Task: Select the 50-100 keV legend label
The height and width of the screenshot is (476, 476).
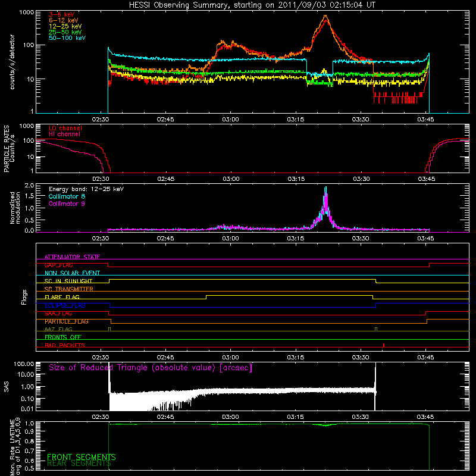Action: (67, 38)
